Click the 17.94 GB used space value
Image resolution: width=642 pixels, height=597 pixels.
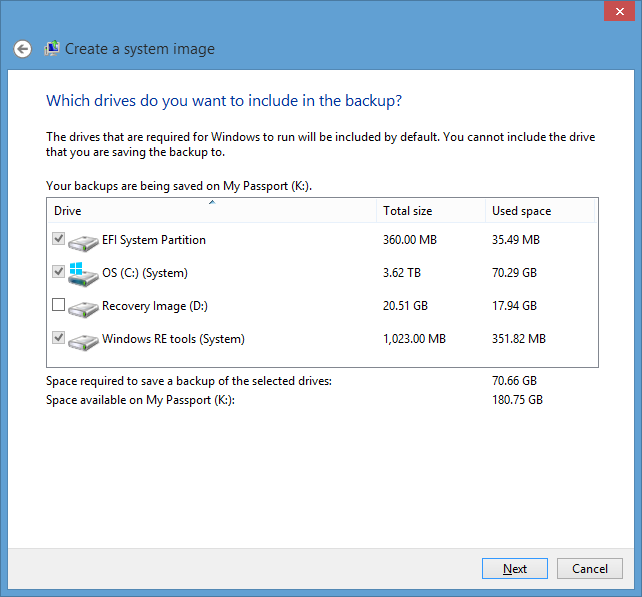tap(514, 306)
